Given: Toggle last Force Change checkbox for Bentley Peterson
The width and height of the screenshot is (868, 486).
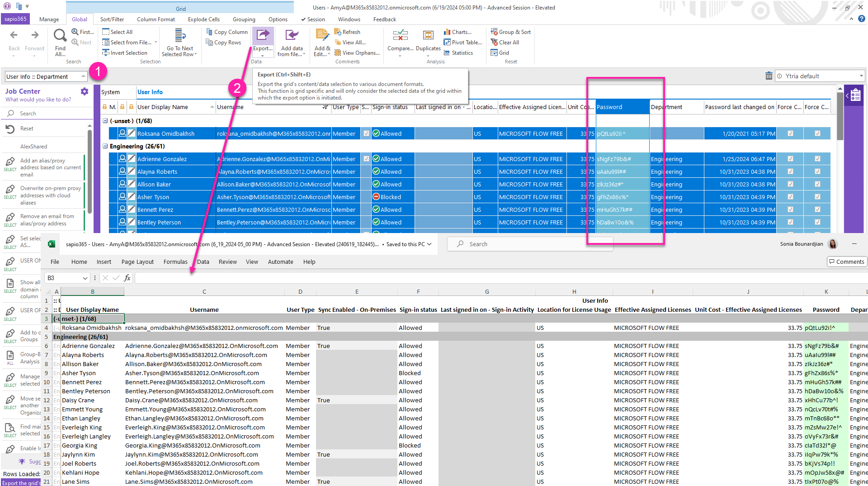Looking at the screenshot, I should [x=817, y=222].
